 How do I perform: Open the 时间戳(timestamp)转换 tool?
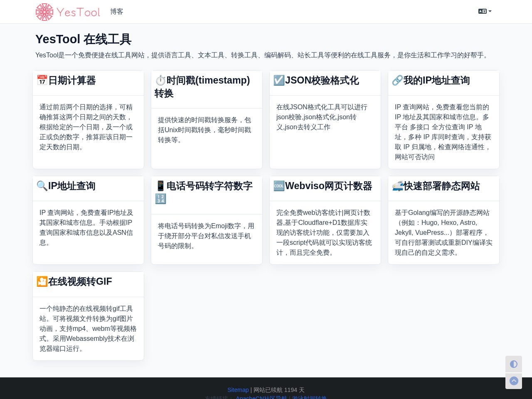coord(202,86)
